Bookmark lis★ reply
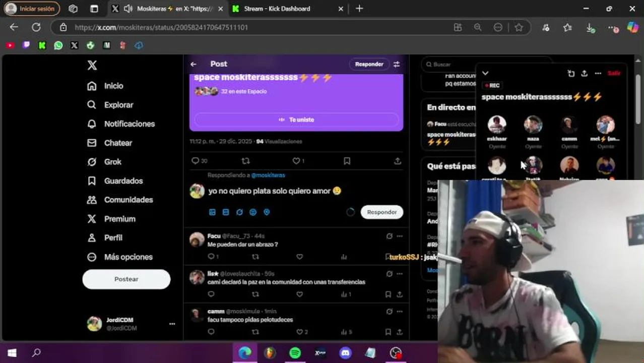Image resolution: width=644 pixels, height=363 pixels. 388,294
